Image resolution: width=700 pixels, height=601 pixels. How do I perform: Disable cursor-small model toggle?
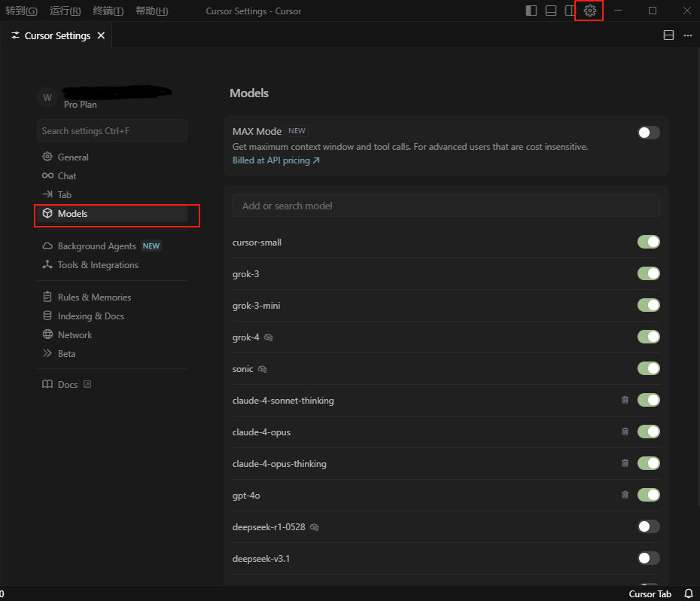pos(649,242)
